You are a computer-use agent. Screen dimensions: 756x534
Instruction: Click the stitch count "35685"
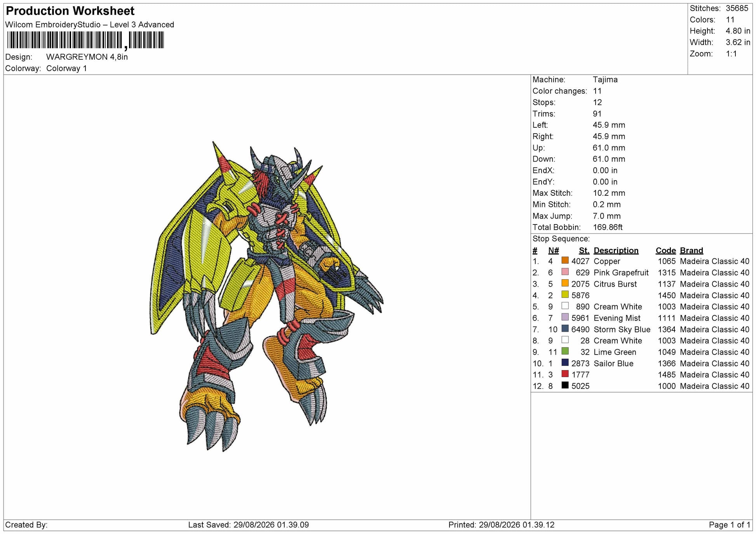[737, 8]
